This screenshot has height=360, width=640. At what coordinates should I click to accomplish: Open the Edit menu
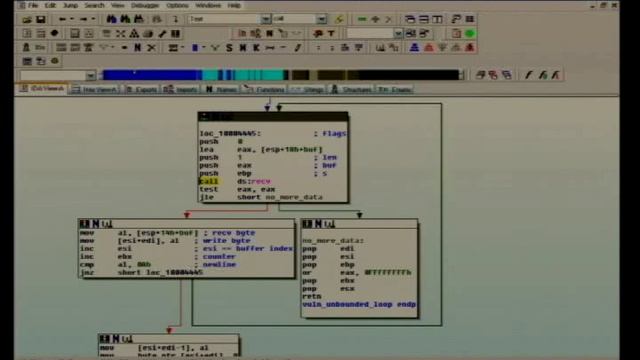click(x=50, y=5)
